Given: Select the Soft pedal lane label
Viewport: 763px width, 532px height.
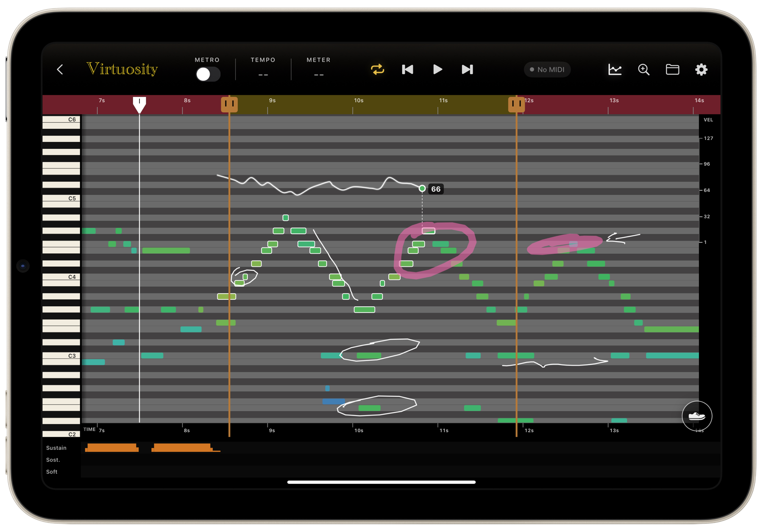Looking at the screenshot, I should tap(52, 471).
